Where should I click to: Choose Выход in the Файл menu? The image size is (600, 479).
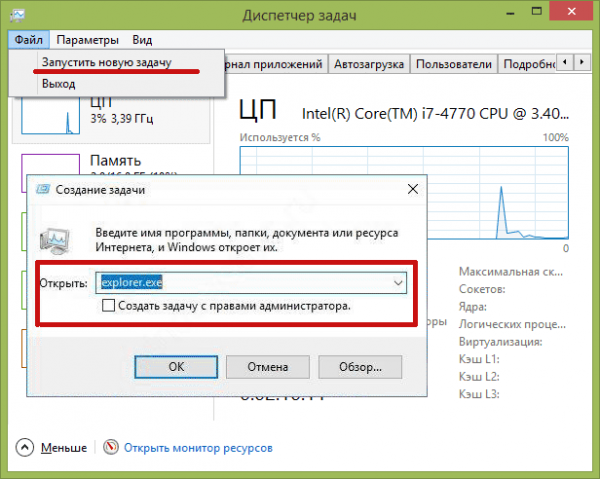(59, 84)
